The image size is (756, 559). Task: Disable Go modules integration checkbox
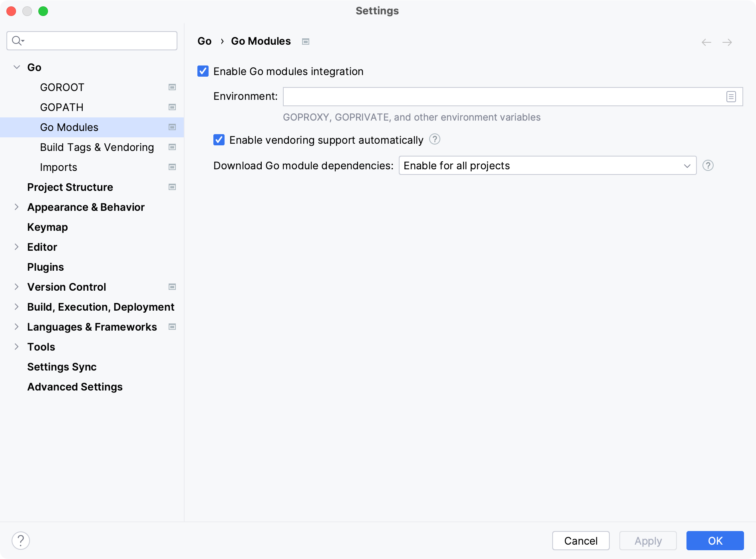tap(203, 71)
